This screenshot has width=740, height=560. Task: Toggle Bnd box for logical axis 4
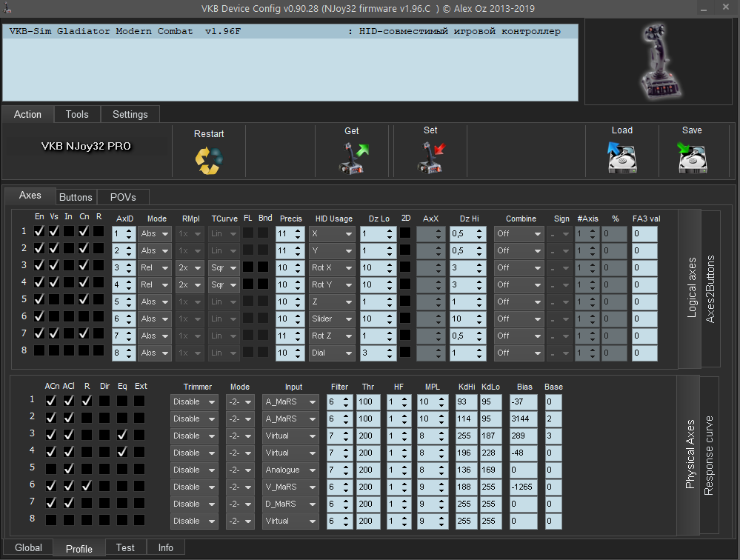263,284
